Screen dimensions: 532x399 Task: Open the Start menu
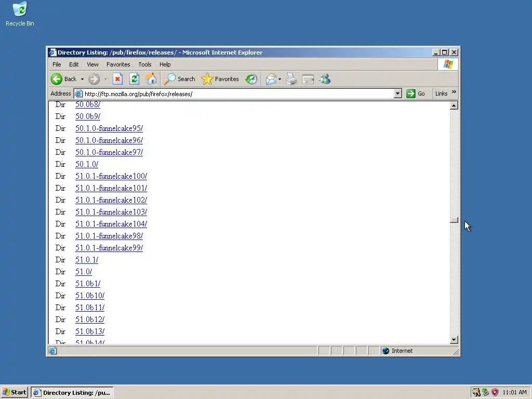(x=14, y=392)
